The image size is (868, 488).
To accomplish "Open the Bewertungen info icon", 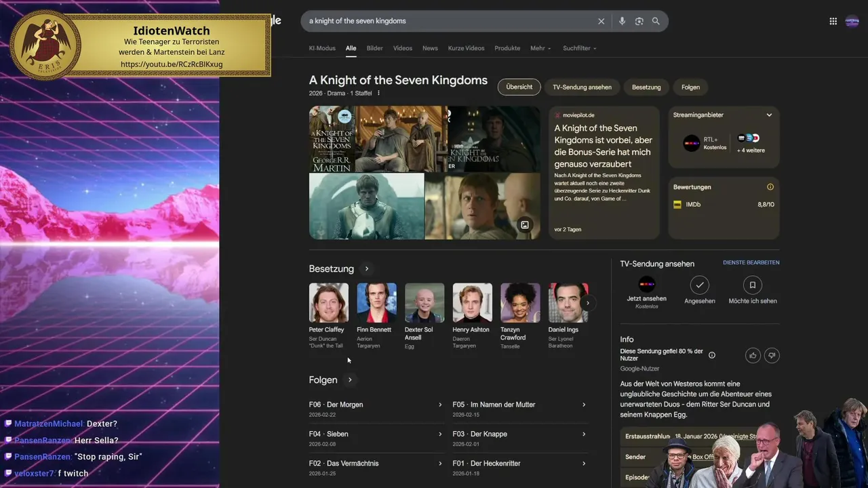I will click(770, 187).
